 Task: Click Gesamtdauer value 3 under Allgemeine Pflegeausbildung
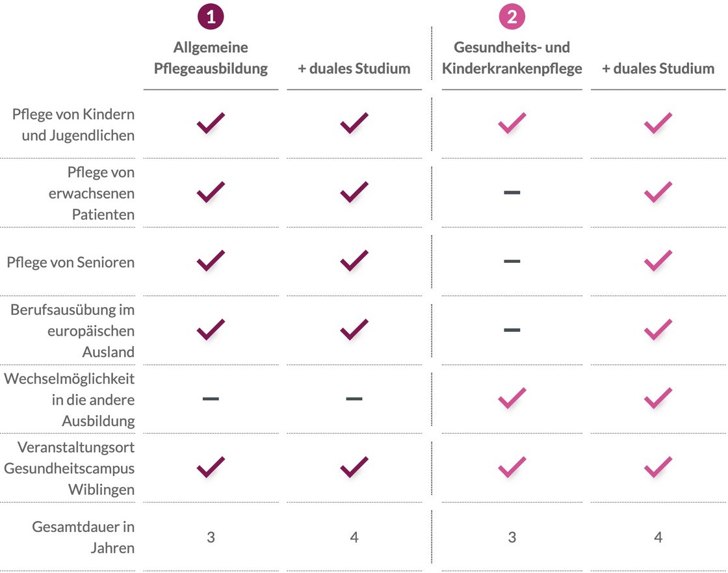[211, 537]
